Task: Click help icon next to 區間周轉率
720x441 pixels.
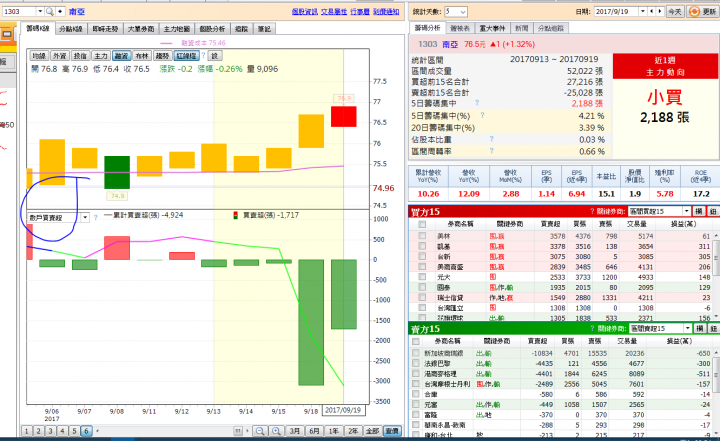Action: pos(491,151)
